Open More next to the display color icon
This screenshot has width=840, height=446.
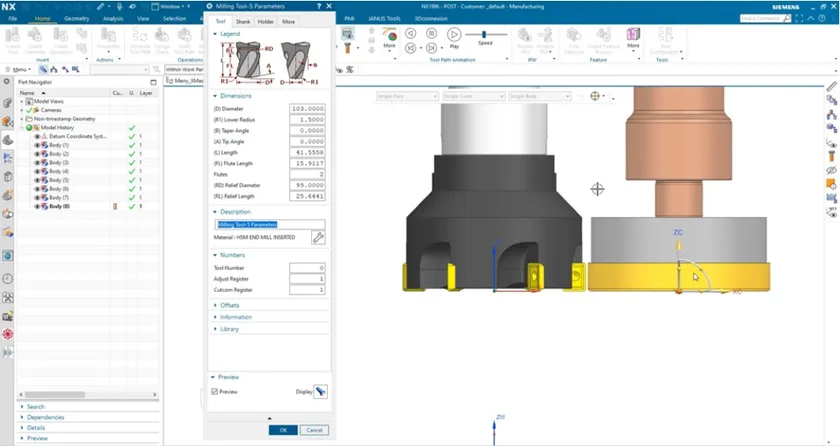click(389, 38)
